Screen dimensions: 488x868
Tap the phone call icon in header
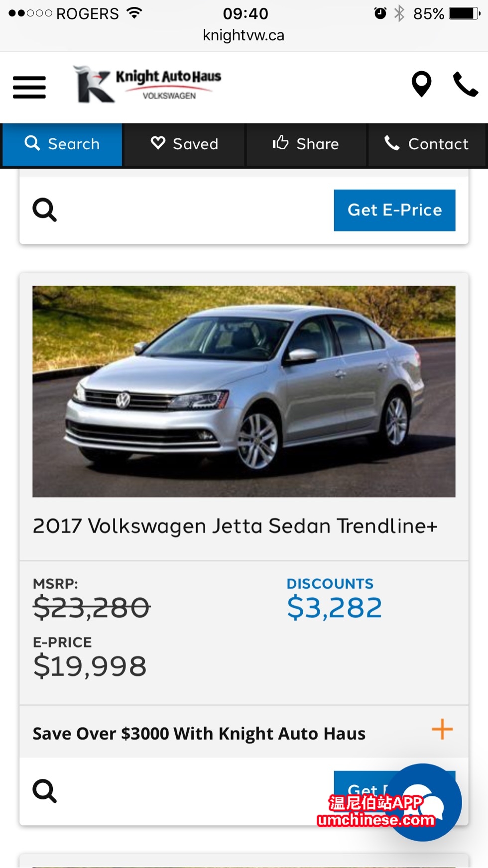point(466,84)
